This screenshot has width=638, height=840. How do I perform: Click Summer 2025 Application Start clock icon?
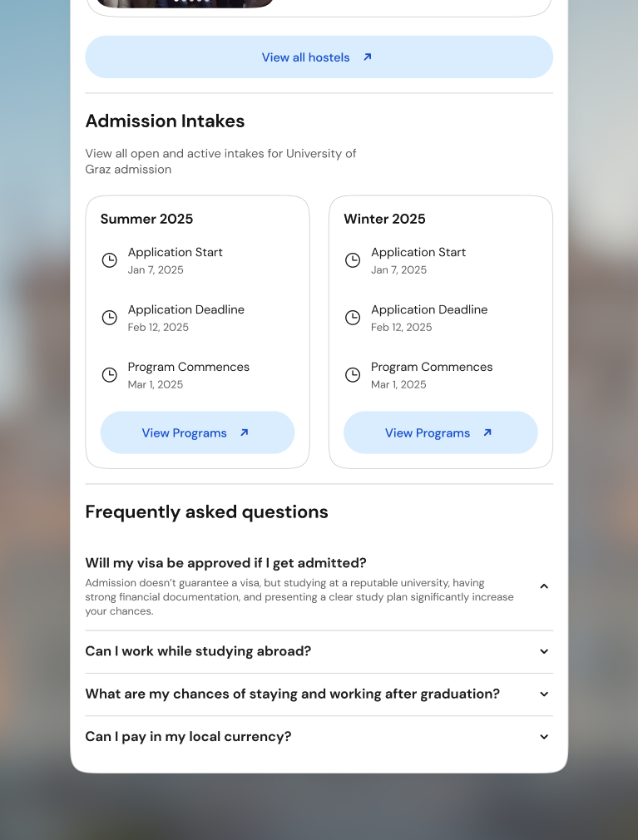click(109, 260)
